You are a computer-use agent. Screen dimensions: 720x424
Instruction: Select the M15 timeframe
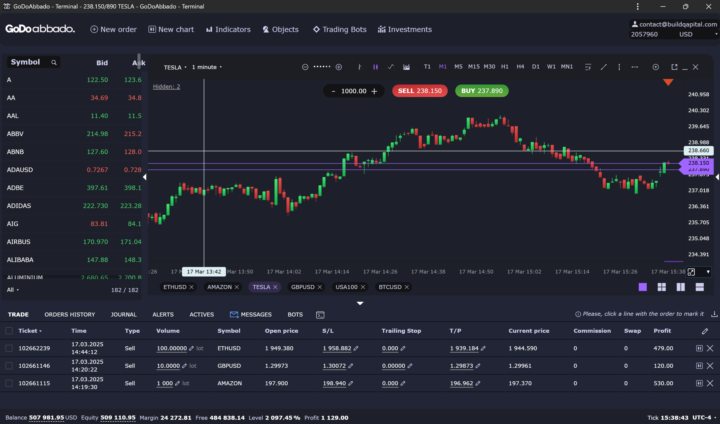473,67
